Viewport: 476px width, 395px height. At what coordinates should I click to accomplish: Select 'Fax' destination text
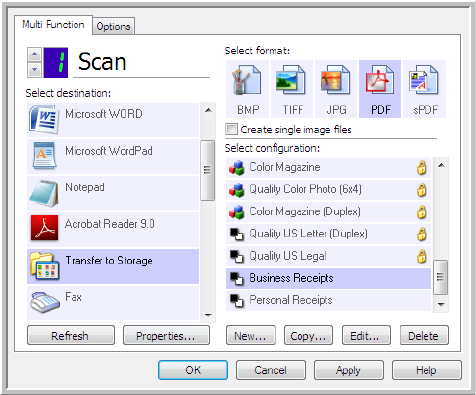tap(73, 297)
